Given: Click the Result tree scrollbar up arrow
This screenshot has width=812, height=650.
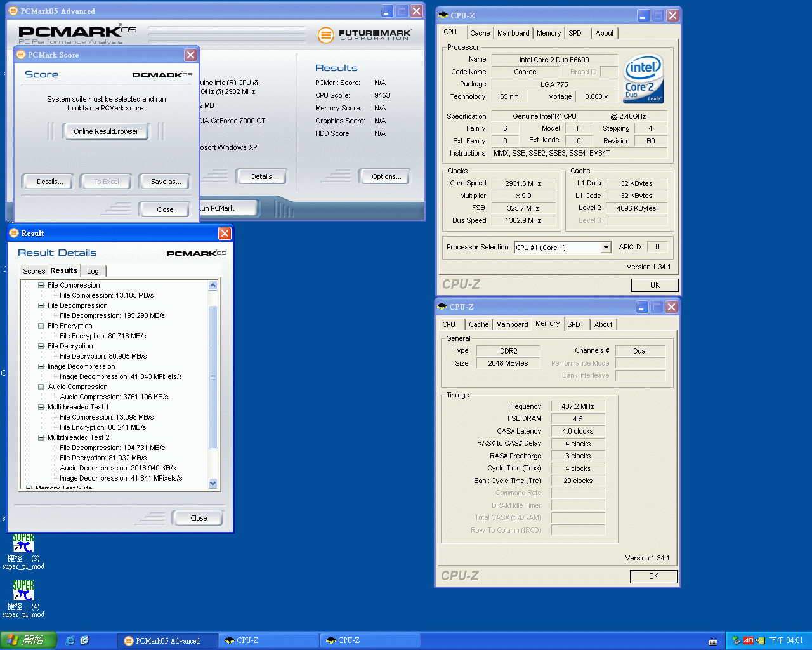Looking at the screenshot, I should point(213,286).
